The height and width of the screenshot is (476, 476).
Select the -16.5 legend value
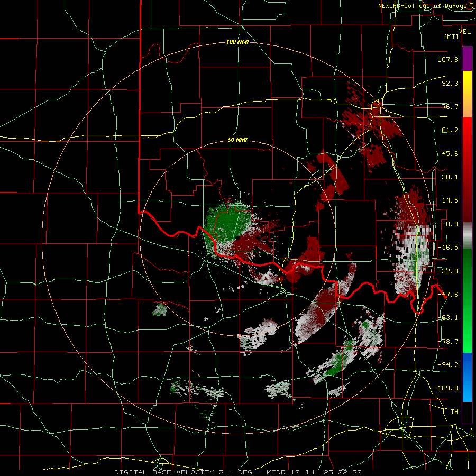[448, 248]
